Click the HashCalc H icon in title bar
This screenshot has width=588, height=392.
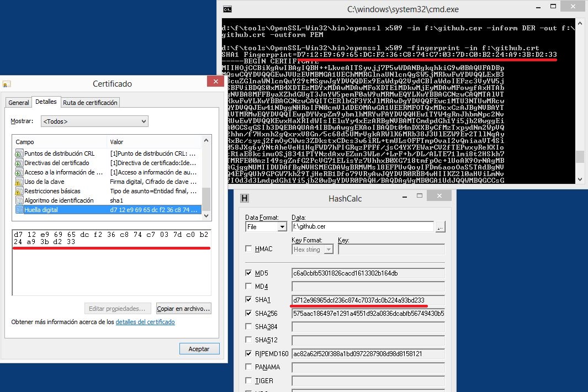point(245,197)
